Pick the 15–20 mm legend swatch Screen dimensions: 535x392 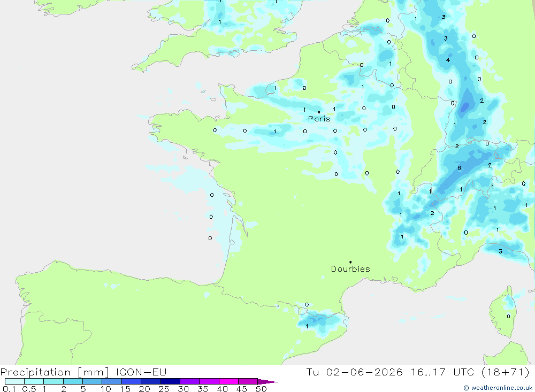point(132,381)
